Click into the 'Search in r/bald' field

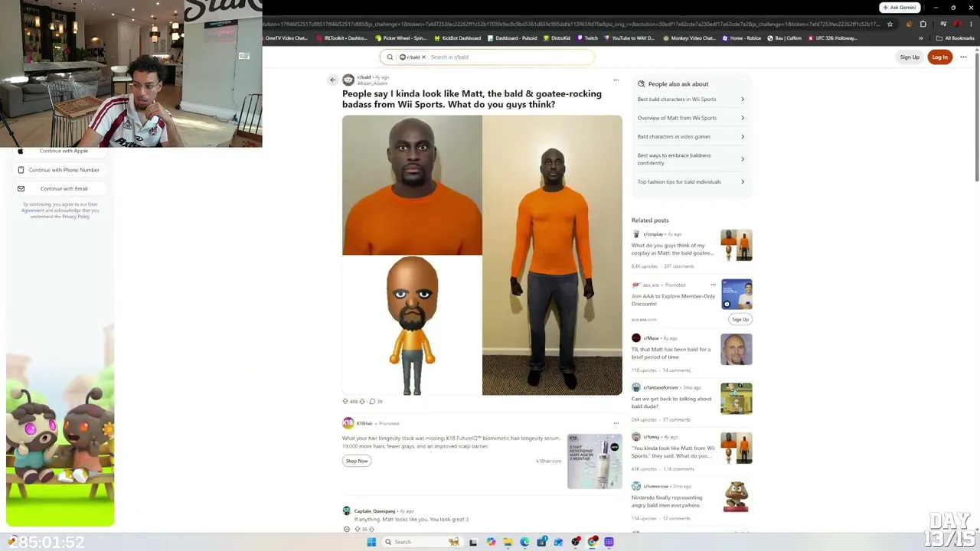(509, 57)
